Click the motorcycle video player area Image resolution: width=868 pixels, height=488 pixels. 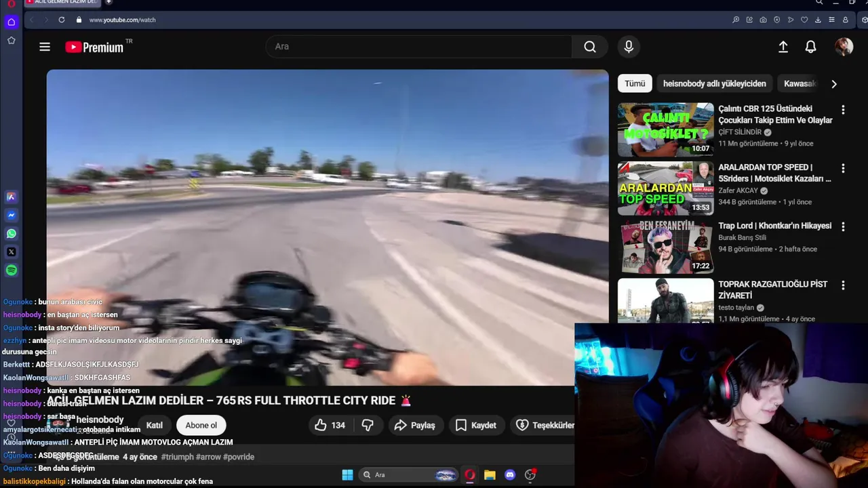(328, 227)
